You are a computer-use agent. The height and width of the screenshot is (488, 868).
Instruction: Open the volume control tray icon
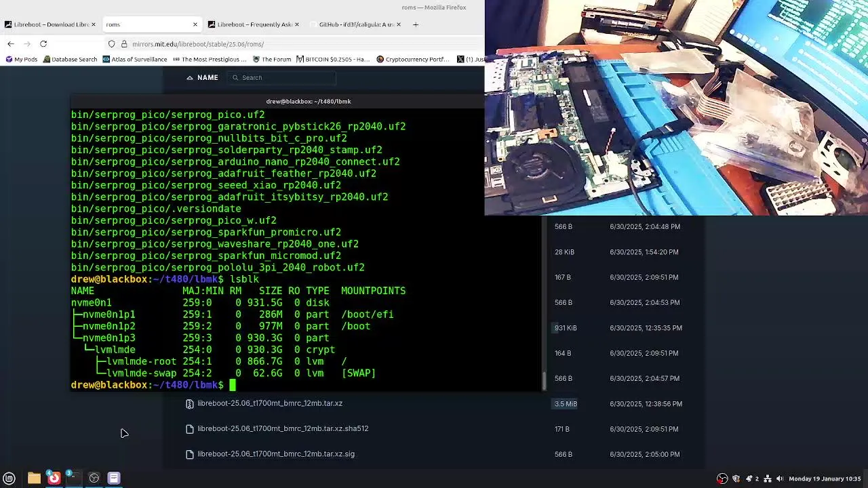(x=780, y=479)
